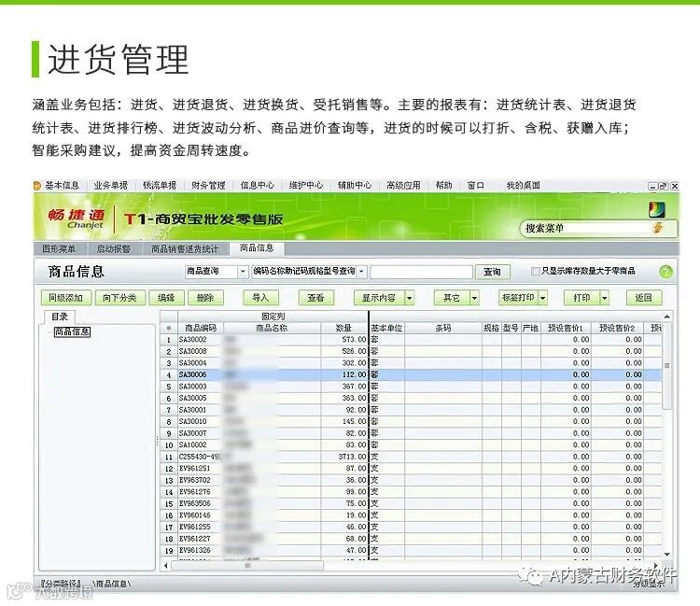The height and width of the screenshot is (606, 700).
Task: Open the 帮助 menu
Action: (443, 185)
